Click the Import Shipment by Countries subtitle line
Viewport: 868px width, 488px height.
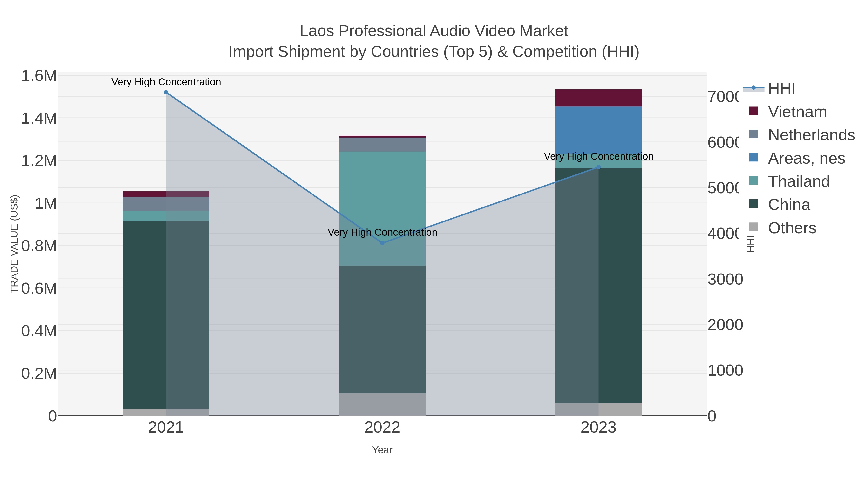(x=434, y=52)
